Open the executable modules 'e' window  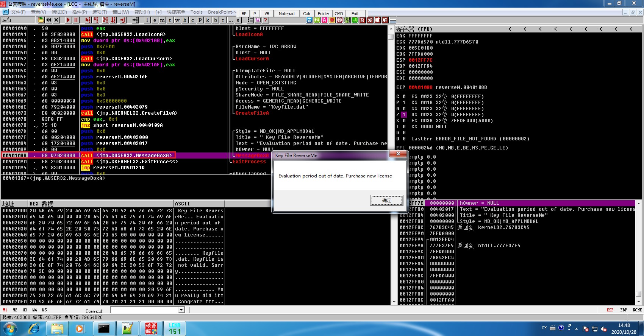155,20
